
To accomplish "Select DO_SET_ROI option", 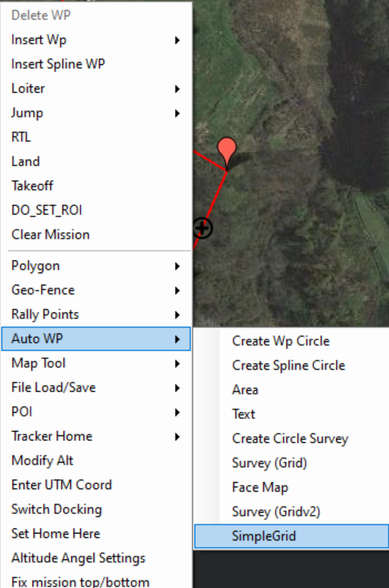I will click(x=47, y=211).
